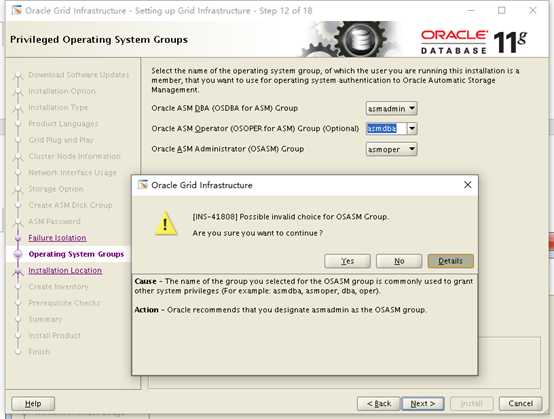Viewport: 554px width, 419px height.
Task: Open Help for this installer page
Action: coord(33,403)
